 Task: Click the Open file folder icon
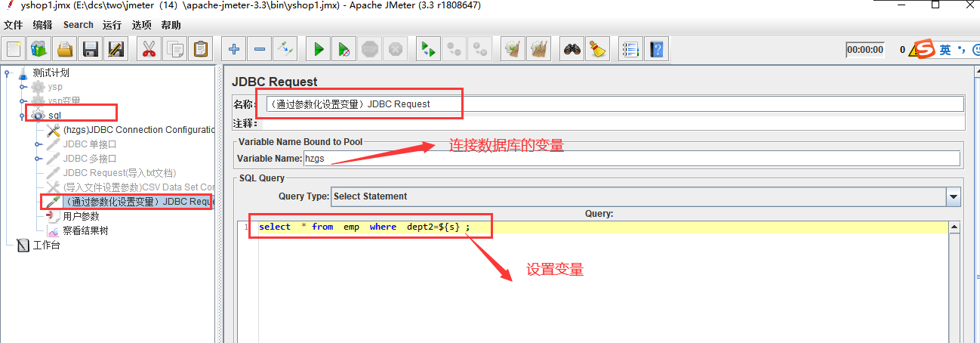point(66,50)
